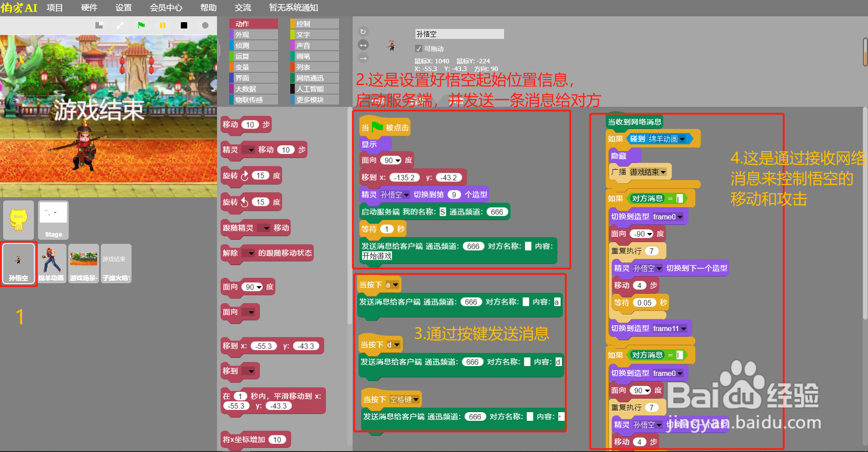
Task: Edit the 开始游戏 message content field
Action: point(377,256)
